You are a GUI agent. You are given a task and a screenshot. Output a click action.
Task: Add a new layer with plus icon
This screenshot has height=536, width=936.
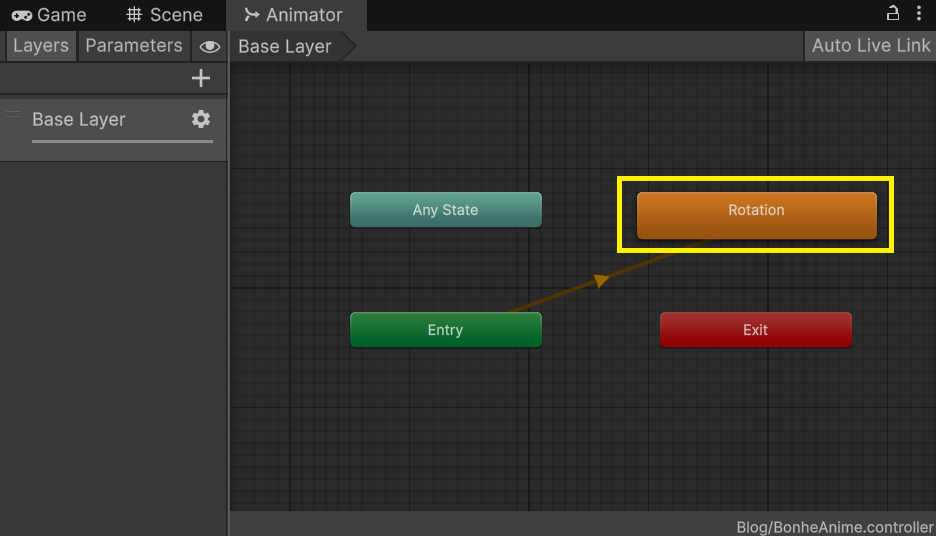click(x=201, y=78)
